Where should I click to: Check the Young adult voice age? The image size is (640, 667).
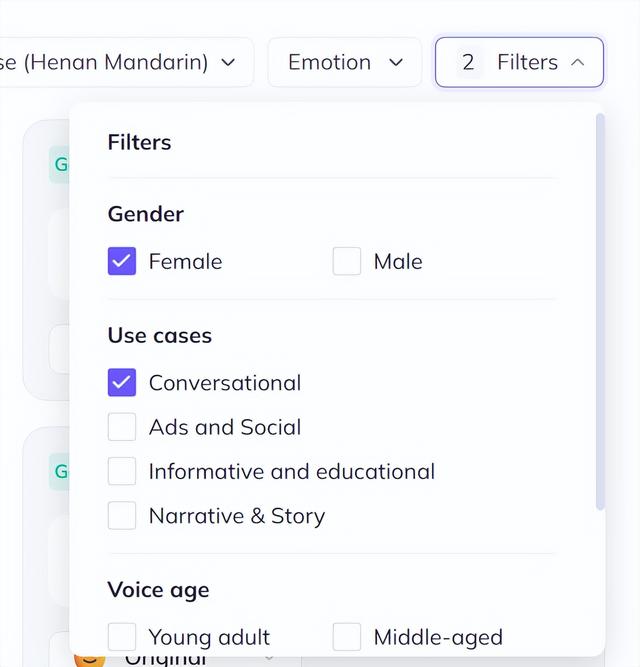coord(122,637)
